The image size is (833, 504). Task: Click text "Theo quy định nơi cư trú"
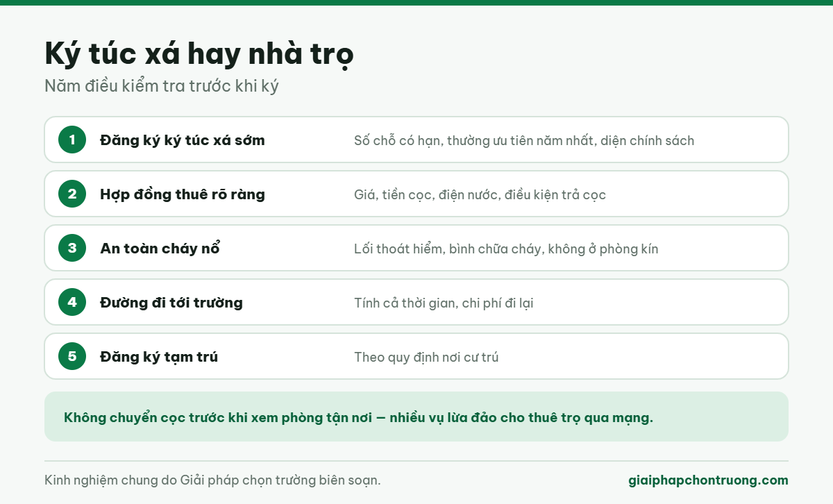click(426, 357)
